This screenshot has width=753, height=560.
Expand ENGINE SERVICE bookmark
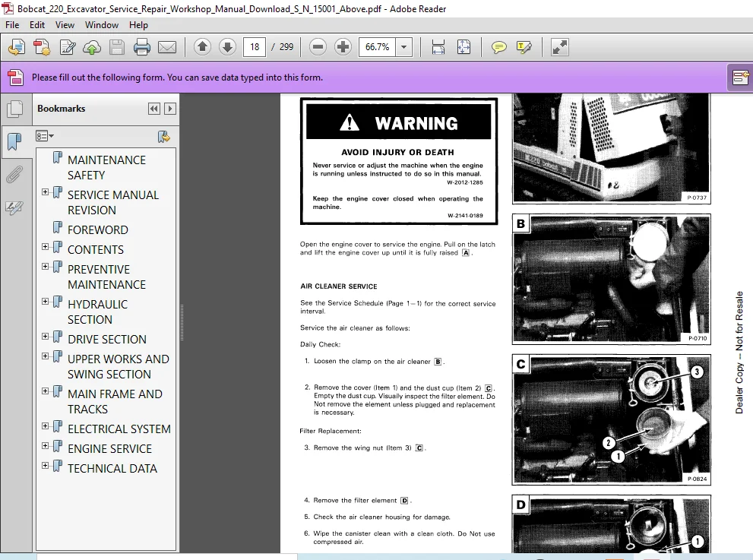[x=45, y=446]
